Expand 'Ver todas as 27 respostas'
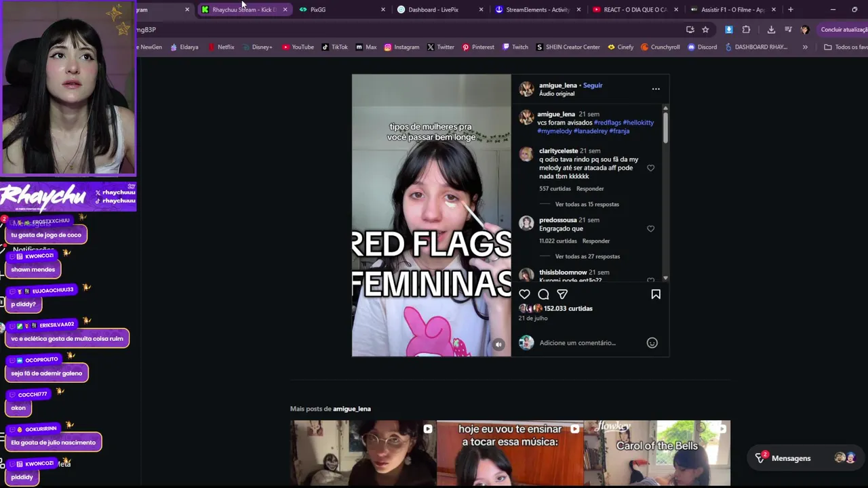 (587, 256)
